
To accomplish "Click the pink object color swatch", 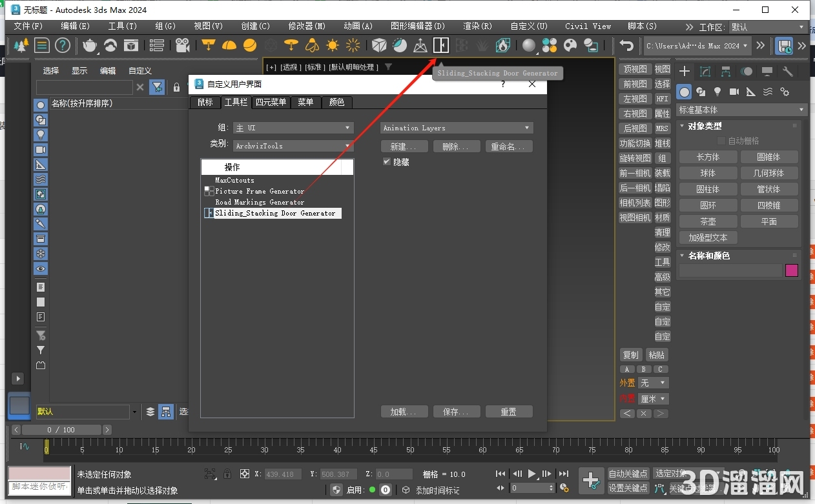I will [792, 270].
